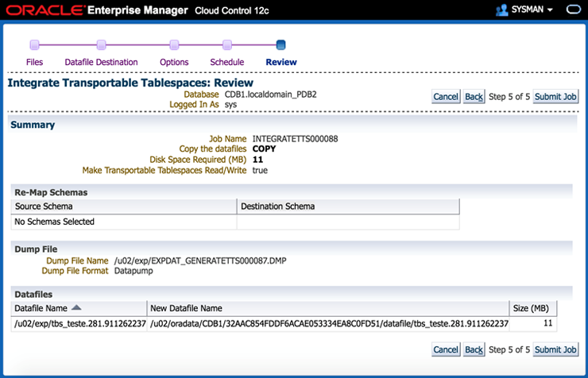
Task: Click the Review current step marker
Action: pyautogui.click(x=280, y=45)
